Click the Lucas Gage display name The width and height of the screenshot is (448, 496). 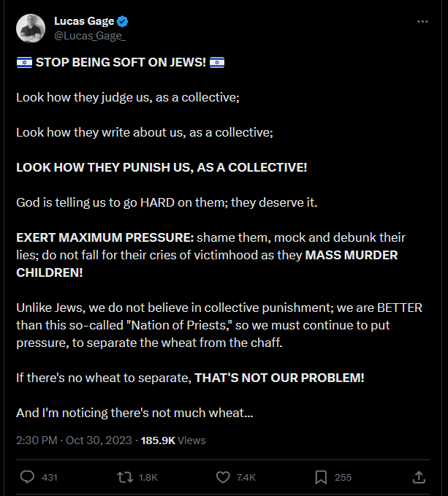(84, 21)
